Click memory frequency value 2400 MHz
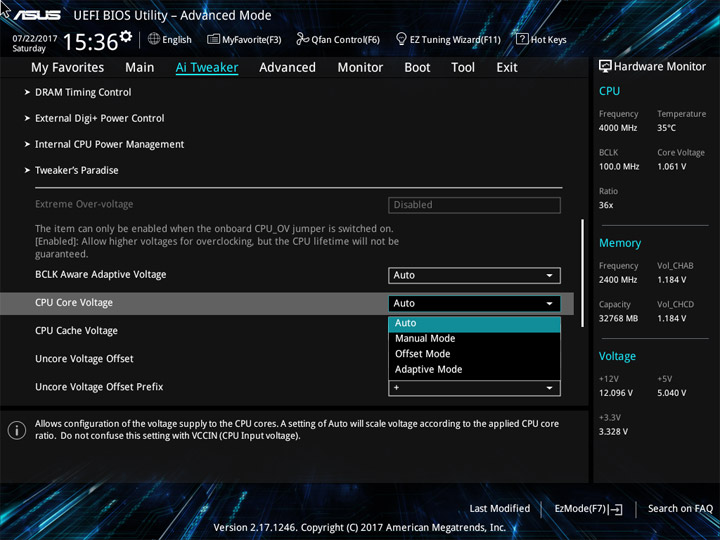This screenshot has width=720, height=540. 618,280
